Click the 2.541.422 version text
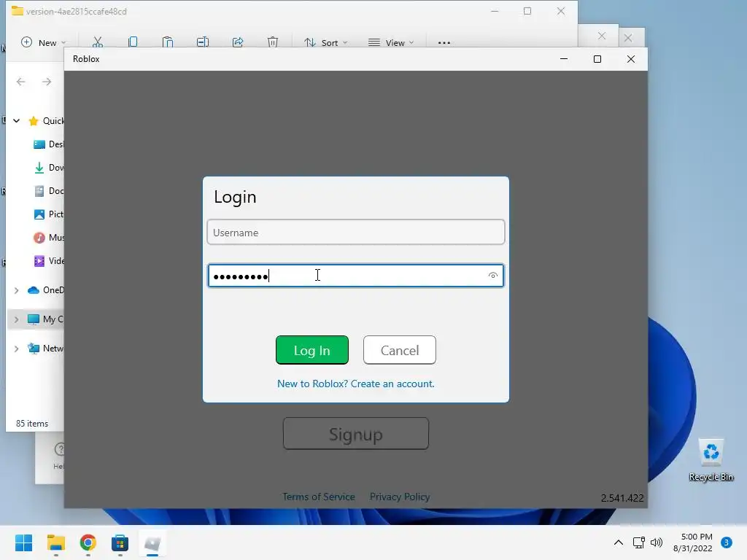Image resolution: width=747 pixels, height=560 pixels. tap(622, 498)
